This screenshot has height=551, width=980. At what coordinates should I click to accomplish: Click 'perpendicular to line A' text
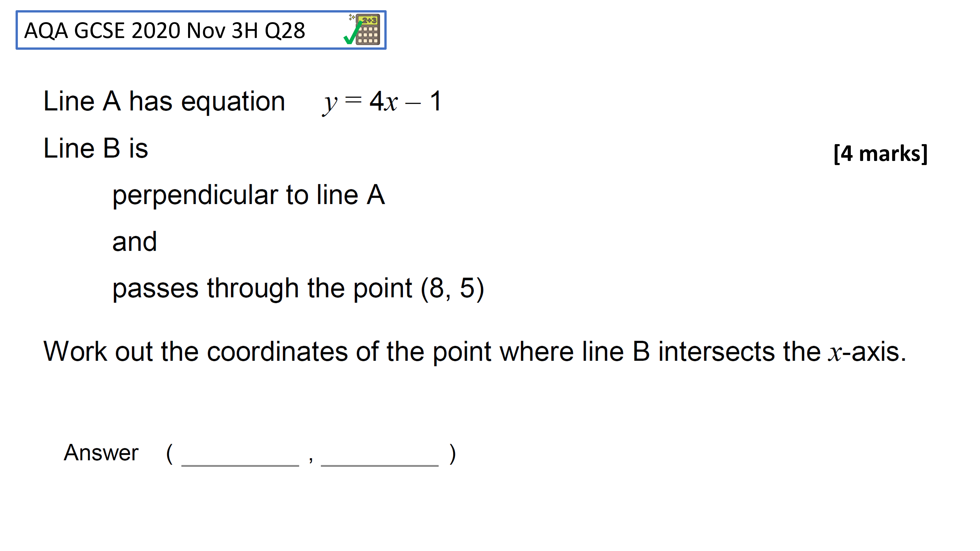(x=248, y=195)
